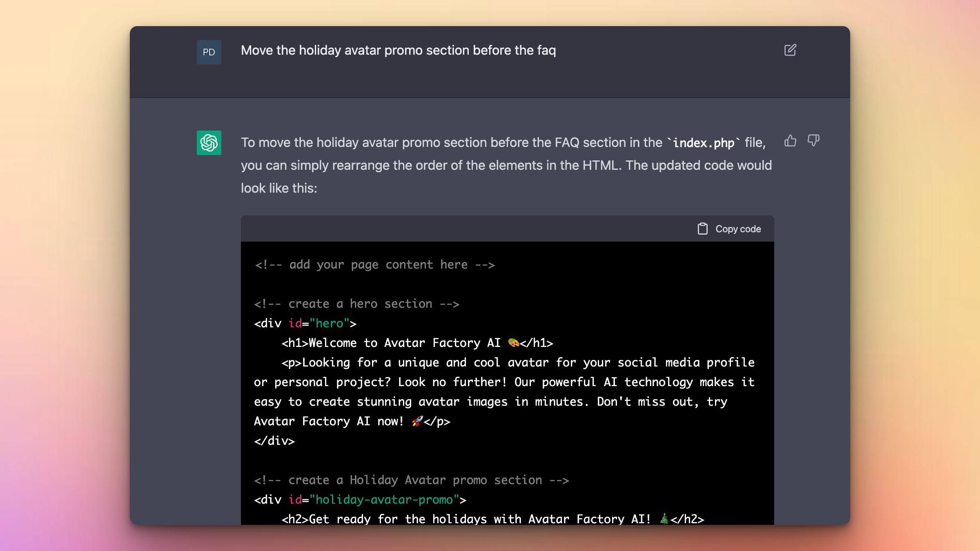
Task: Click the 'create a hero section' comment
Action: 356,304
